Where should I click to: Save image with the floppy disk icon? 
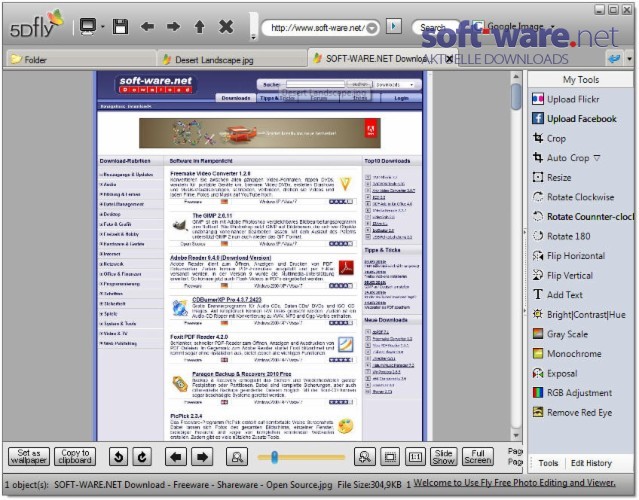click(x=120, y=27)
